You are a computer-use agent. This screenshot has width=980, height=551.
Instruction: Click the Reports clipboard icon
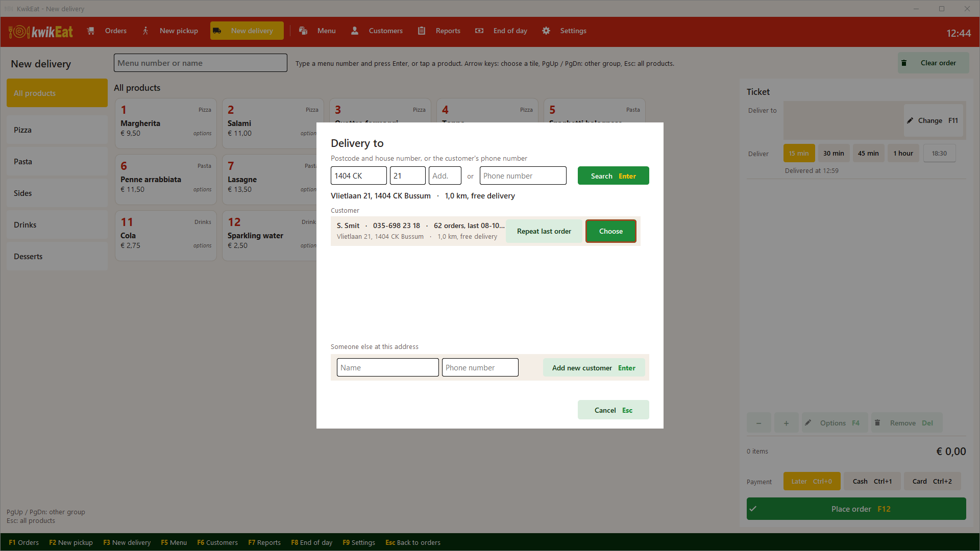click(422, 31)
